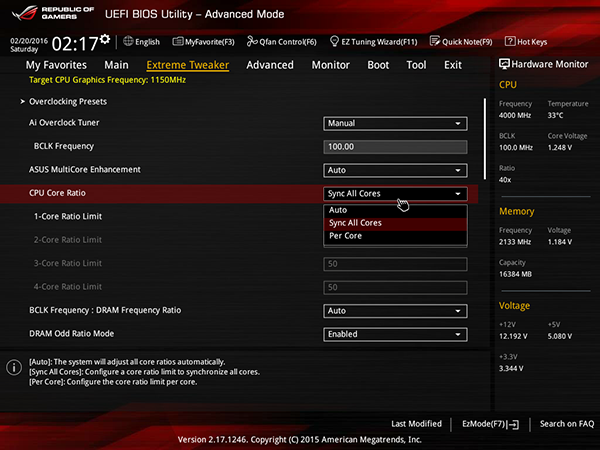
Task: Click the English language button
Action: pos(142,42)
